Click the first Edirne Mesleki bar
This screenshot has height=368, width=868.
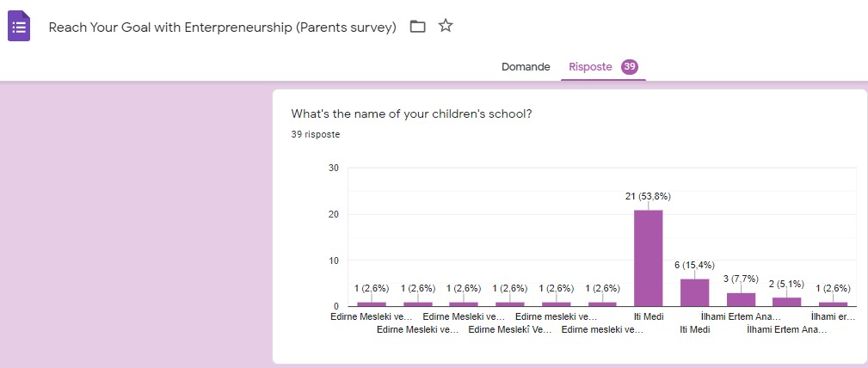click(372, 304)
